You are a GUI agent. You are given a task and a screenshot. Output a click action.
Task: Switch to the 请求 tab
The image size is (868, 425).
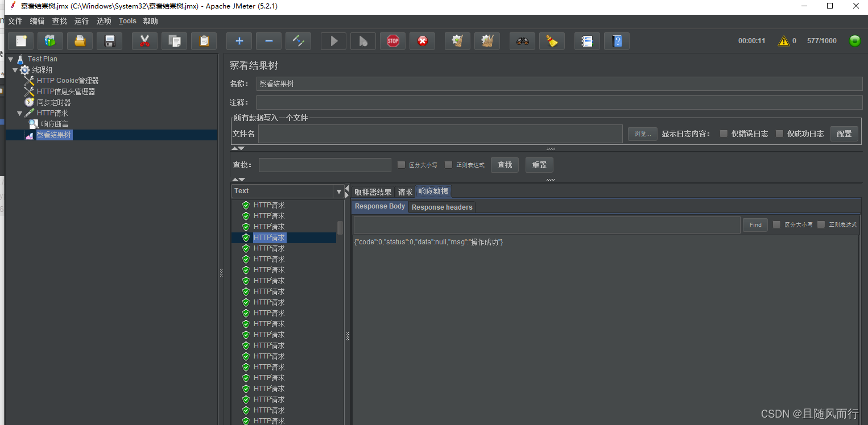405,192
